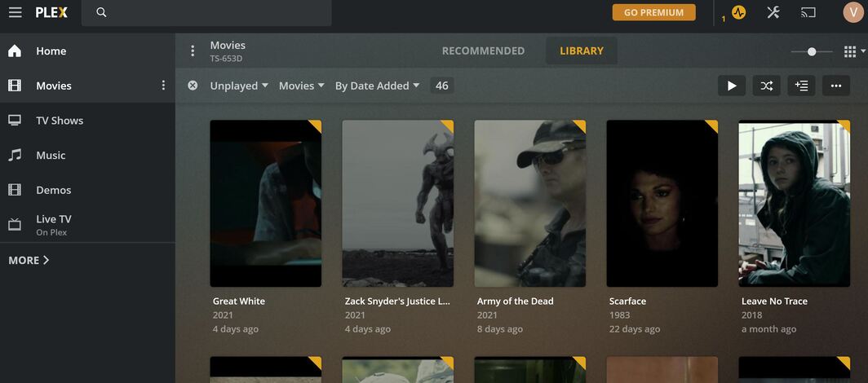Open the Movies type dropdown
Image resolution: width=868 pixels, height=383 pixels.
301,86
